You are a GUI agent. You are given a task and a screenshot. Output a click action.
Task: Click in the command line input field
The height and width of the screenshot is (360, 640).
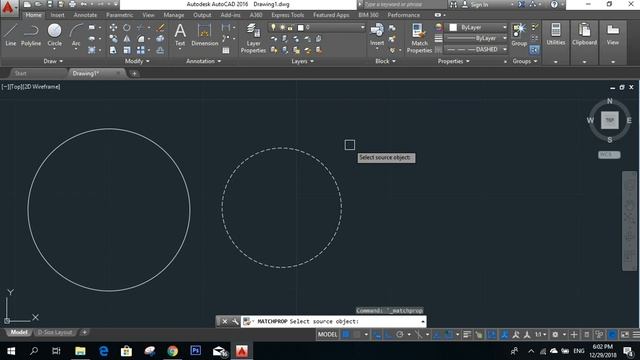coord(333,322)
